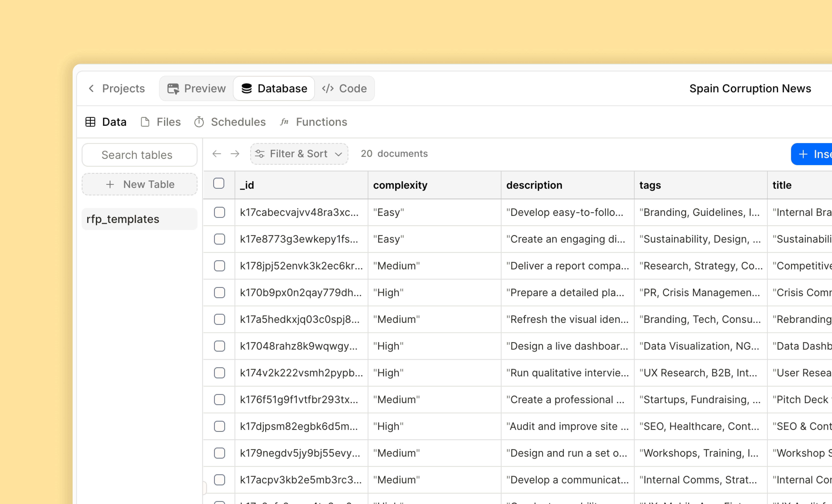
Task: Click the Functions fn icon
Action: [284, 122]
